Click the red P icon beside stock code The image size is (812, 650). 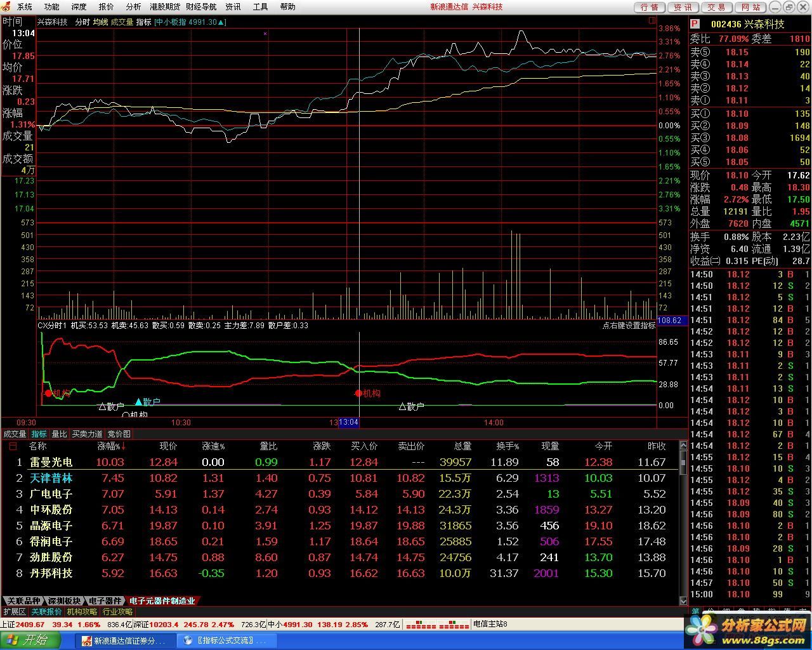pyautogui.click(x=695, y=24)
